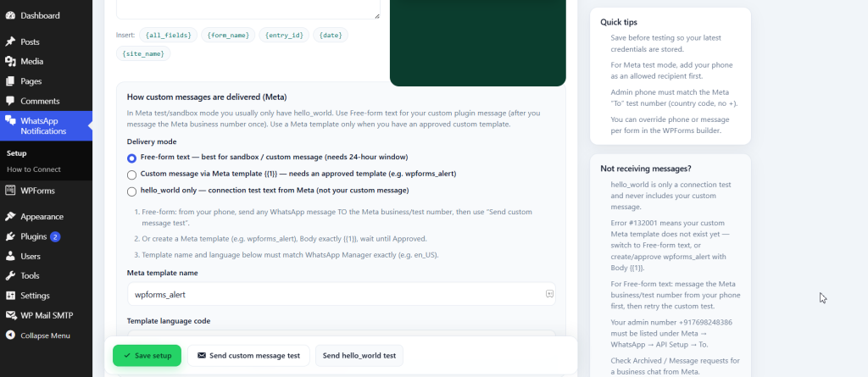The height and width of the screenshot is (377, 868).
Task: Open Tools menu item
Action: click(46, 275)
